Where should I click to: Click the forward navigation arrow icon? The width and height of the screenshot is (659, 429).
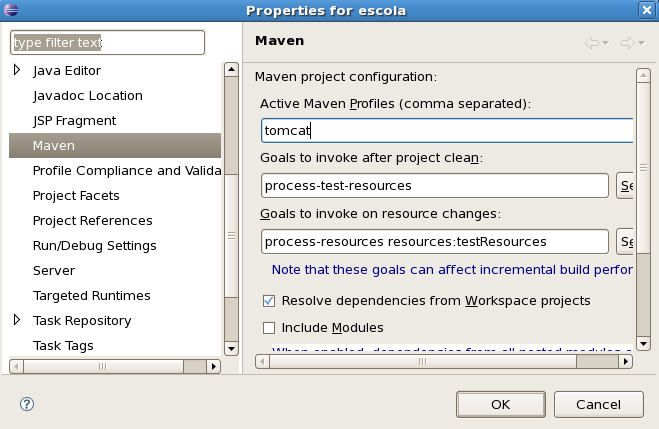pos(626,43)
